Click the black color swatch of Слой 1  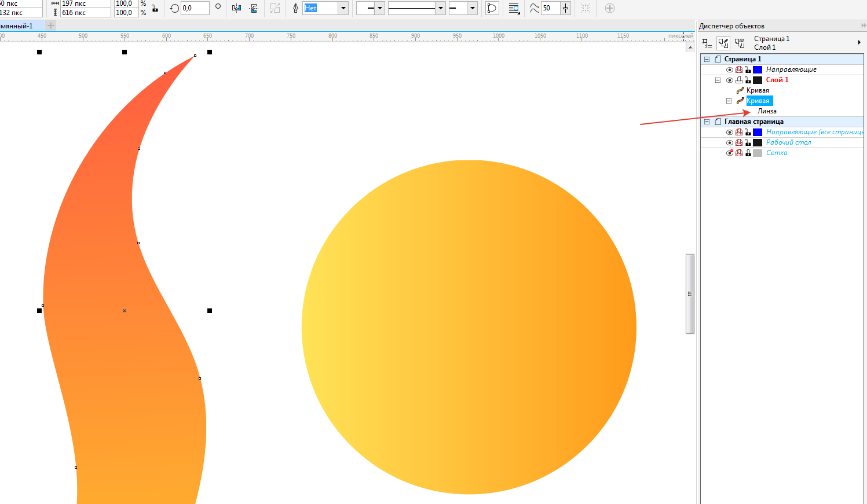758,80
